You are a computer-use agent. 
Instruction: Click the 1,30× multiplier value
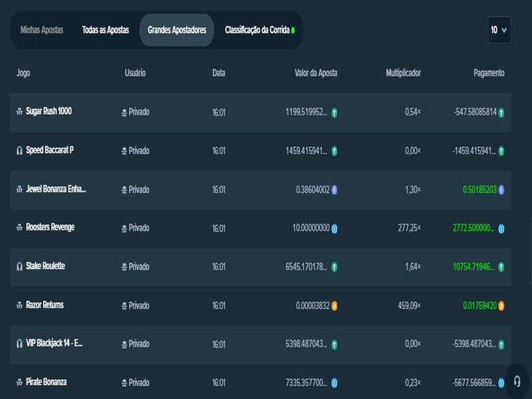(x=413, y=190)
